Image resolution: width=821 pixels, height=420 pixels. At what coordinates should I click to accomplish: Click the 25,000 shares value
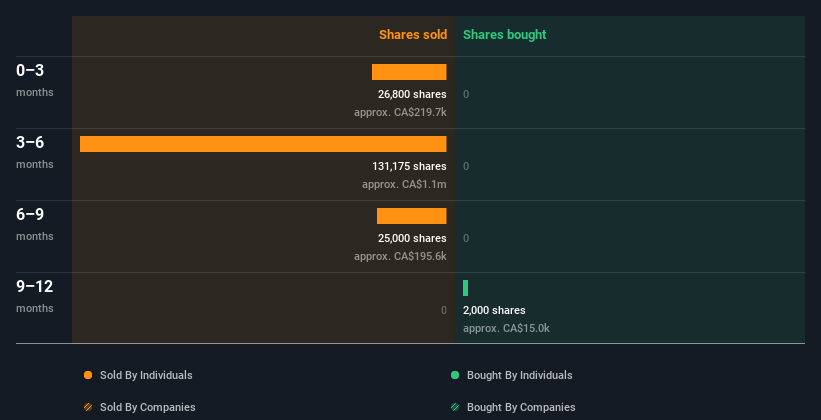[412, 238]
